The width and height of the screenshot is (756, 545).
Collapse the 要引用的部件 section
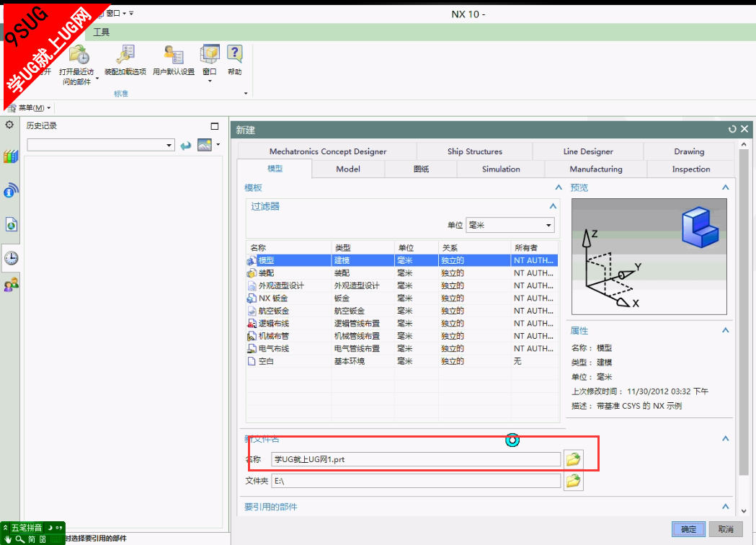click(x=725, y=506)
